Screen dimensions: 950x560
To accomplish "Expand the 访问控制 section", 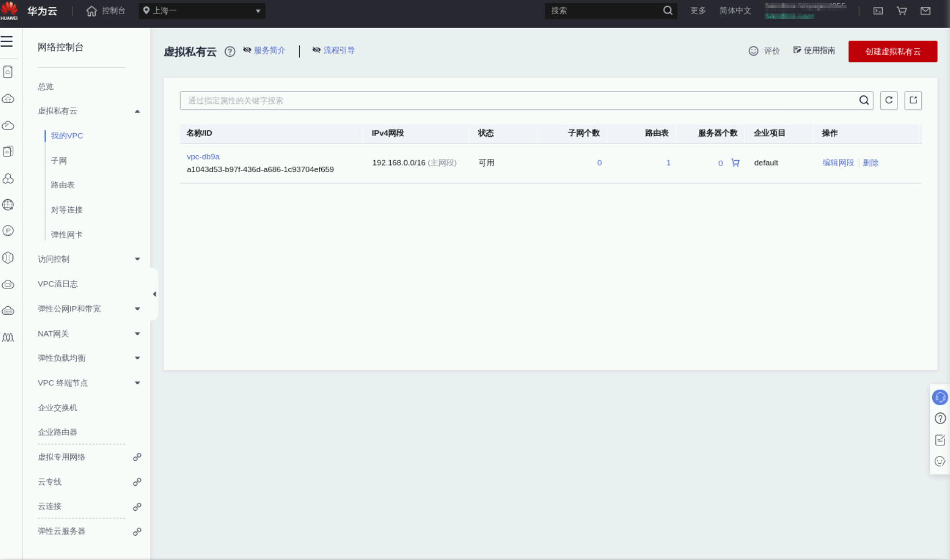I will click(x=137, y=259).
